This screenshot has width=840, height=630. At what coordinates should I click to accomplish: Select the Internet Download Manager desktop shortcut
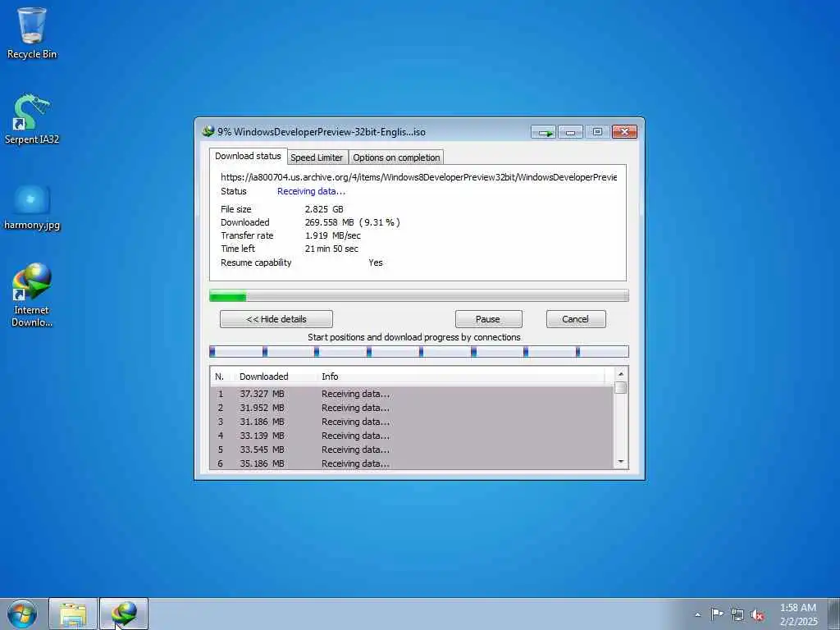tap(32, 294)
